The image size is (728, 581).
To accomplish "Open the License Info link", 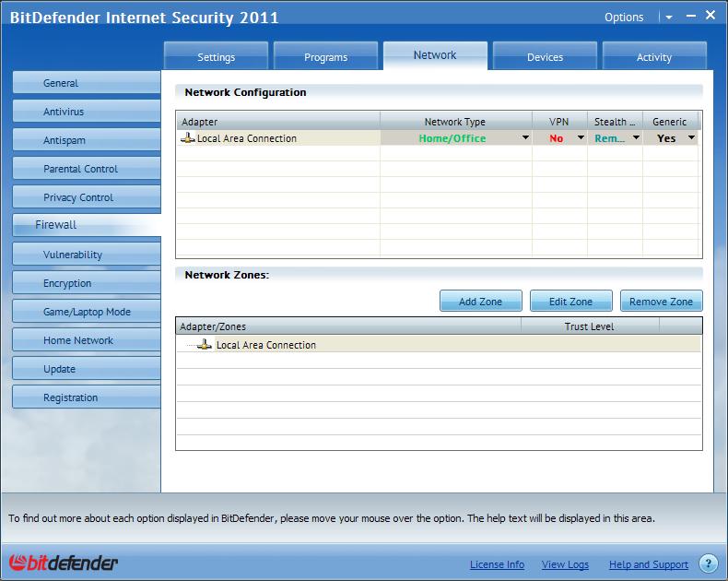I will 497,564.
